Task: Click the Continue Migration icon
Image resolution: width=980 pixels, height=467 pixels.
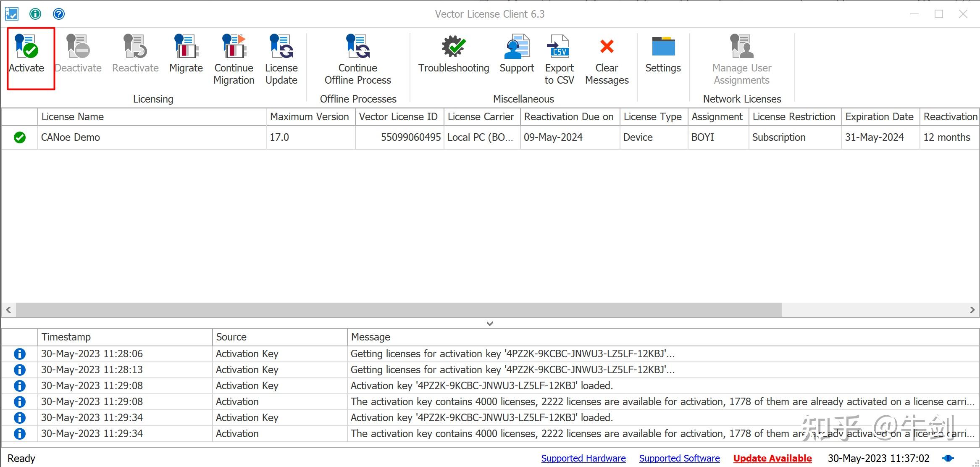Action: point(234,47)
